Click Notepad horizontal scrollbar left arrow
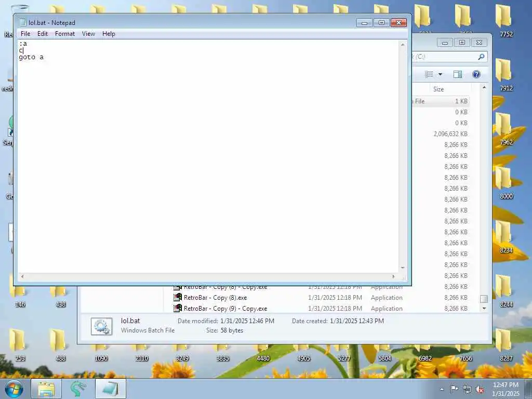 pos(22,276)
